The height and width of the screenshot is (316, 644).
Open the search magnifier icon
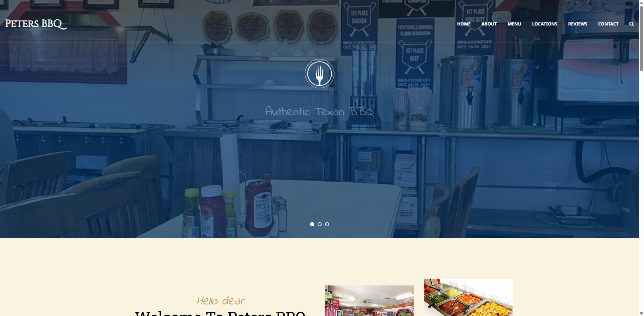[631, 24]
